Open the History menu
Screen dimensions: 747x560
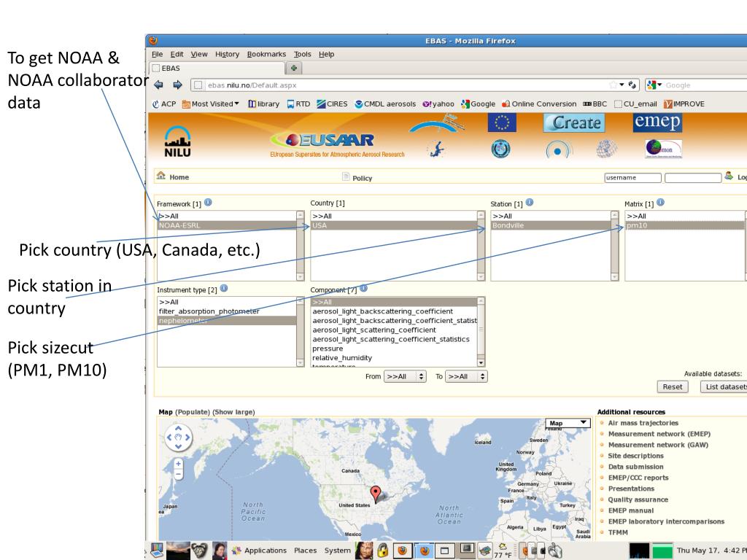(227, 54)
